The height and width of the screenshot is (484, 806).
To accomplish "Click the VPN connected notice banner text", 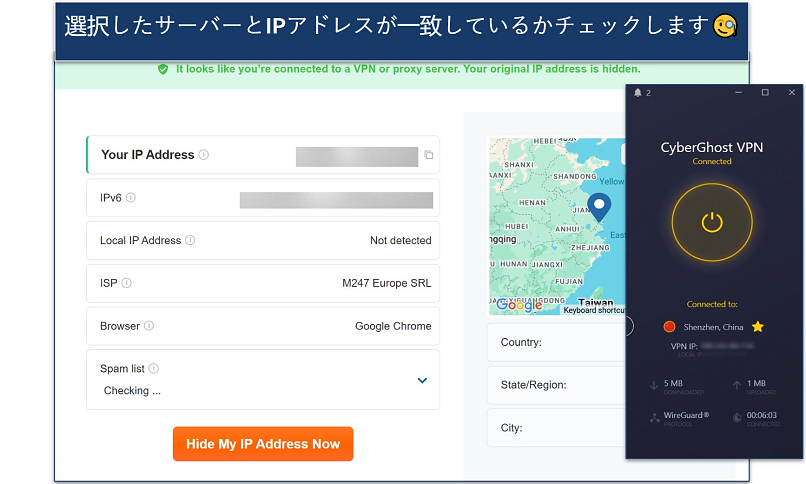I will coord(408,69).
